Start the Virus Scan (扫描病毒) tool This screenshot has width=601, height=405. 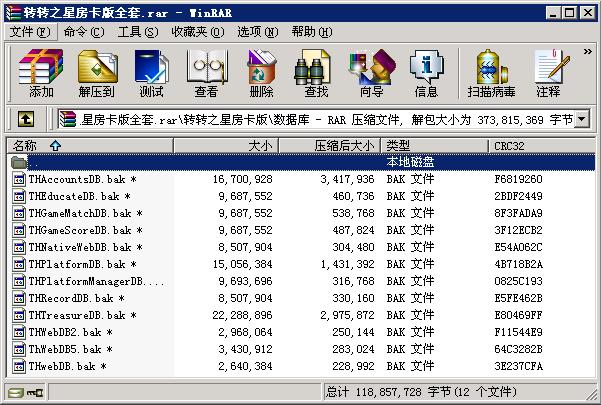point(491,73)
